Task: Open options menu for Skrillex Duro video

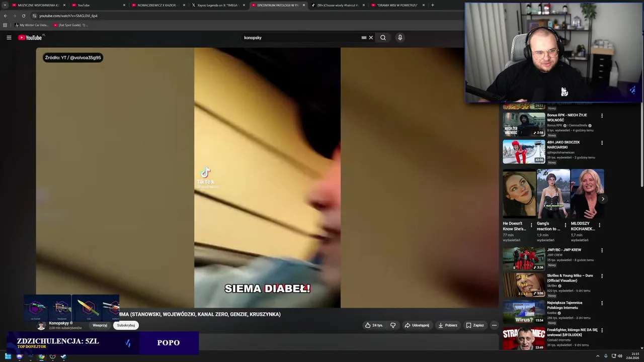Action: point(602,276)
